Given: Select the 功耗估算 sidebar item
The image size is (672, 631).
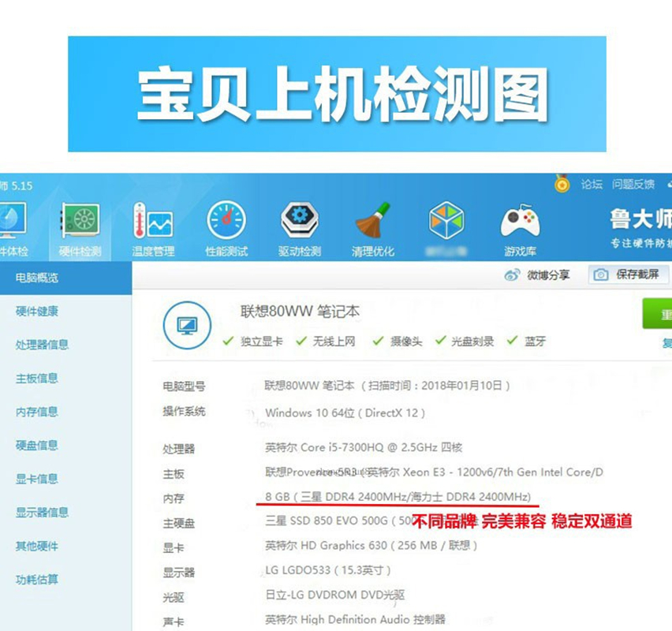Looking at the screenshot, I should [37, 580].
